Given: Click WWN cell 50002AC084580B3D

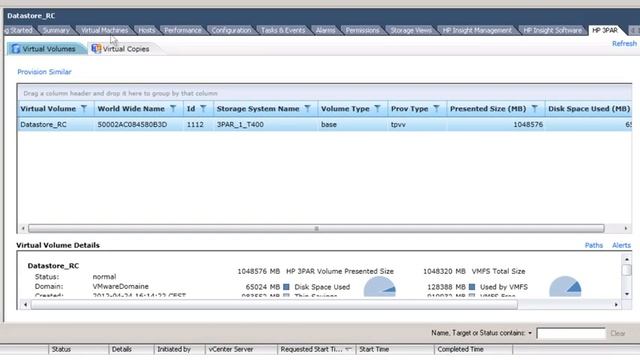Looking at the screenshot, I should click(x=132, y=124).
